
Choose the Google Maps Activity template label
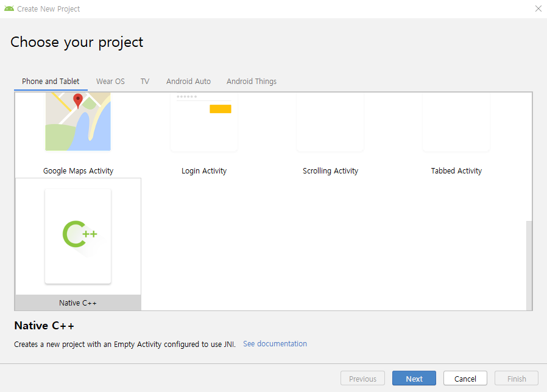(78, 171)
